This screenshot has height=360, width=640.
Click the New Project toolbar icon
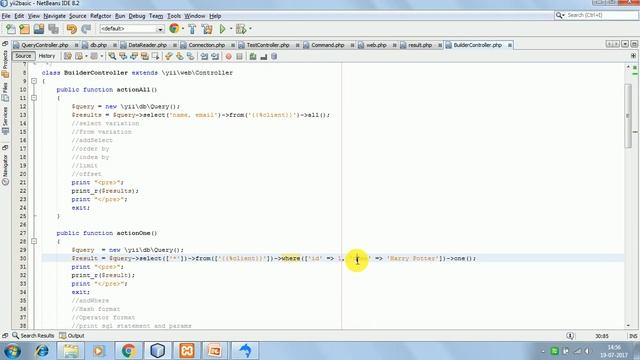tap(24, 29)
